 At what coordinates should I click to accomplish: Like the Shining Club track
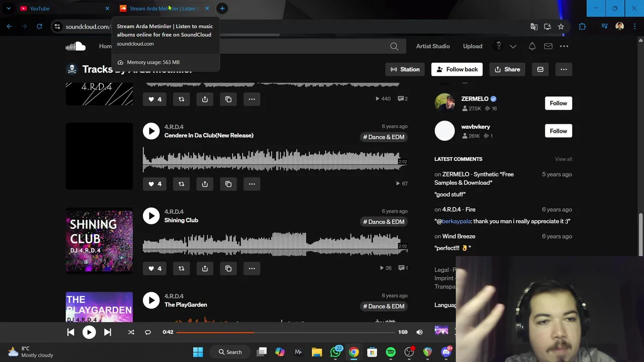pyautogui.click(x=154, y=268)
